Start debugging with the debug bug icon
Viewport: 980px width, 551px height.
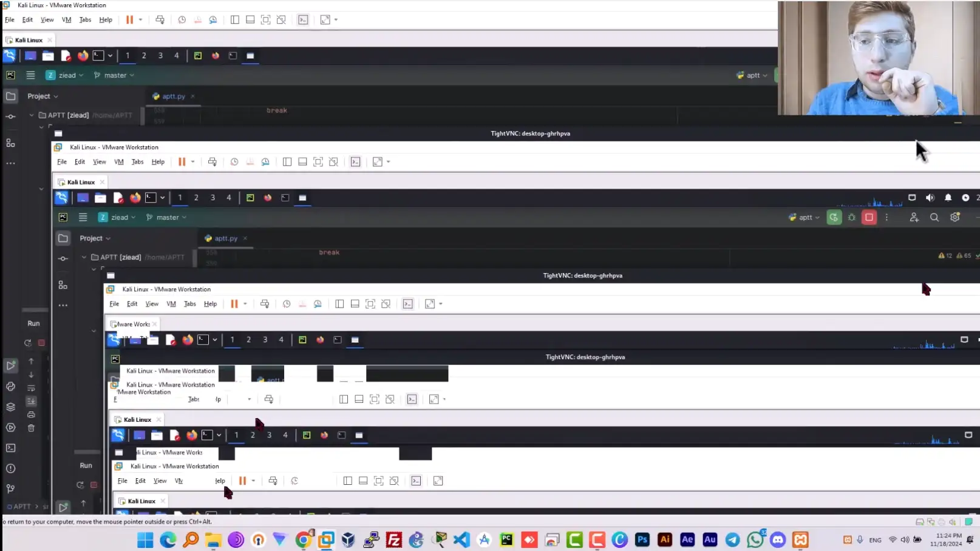tap(852, 217)
